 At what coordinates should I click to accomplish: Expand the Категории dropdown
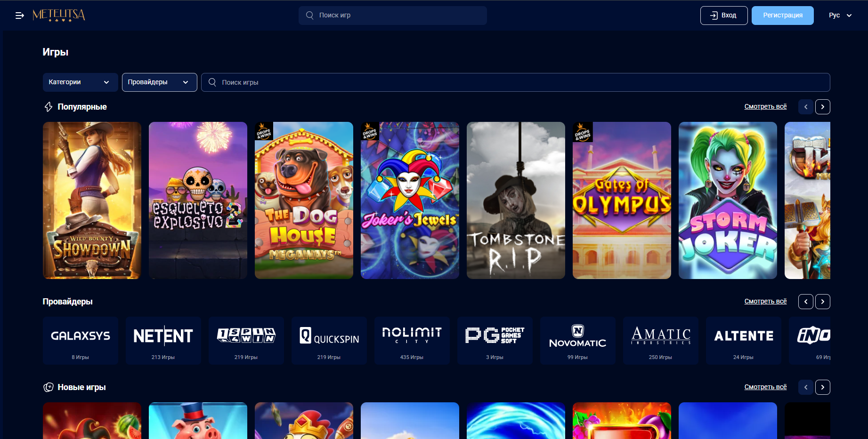81,82
